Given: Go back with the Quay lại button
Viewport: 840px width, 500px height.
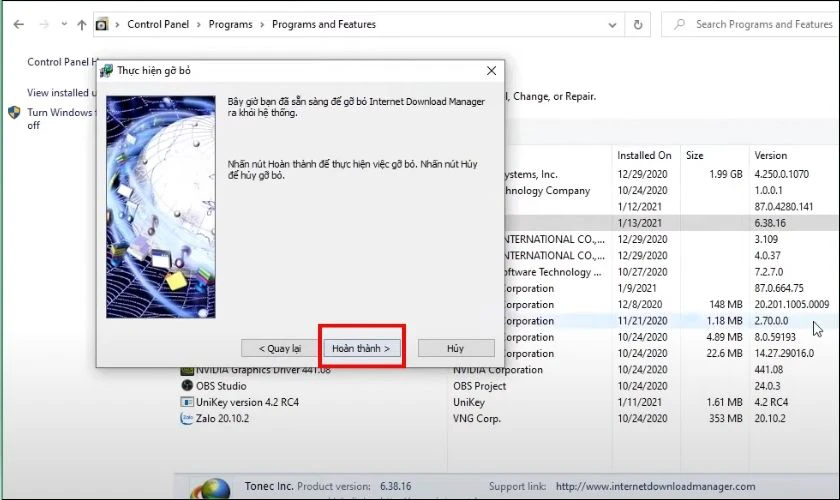Looking at the screenshot, I should [279, 348].
